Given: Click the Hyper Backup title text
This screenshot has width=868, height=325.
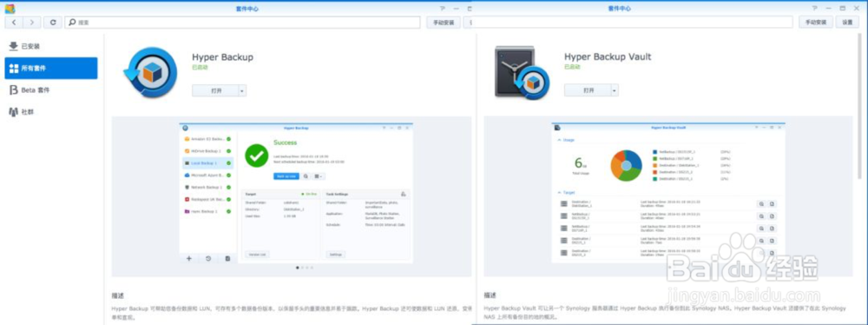Looking at the screenshot, I should 222,56.
